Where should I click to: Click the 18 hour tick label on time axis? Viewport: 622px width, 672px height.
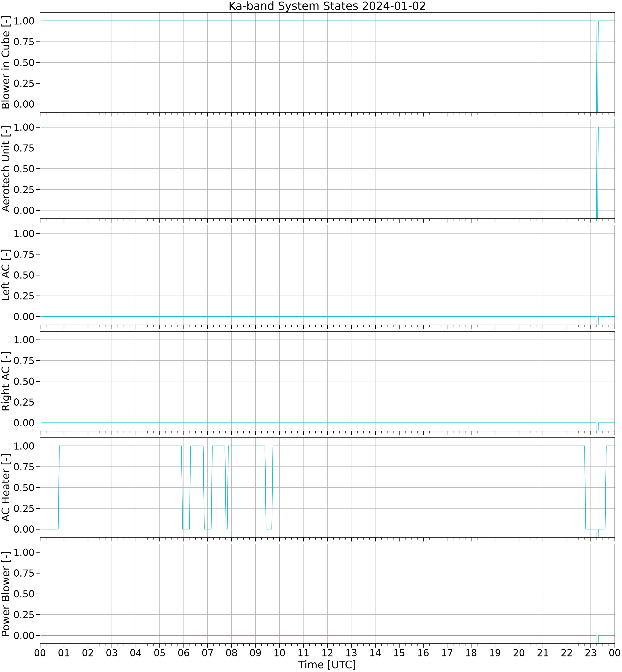tap(471, 653)
